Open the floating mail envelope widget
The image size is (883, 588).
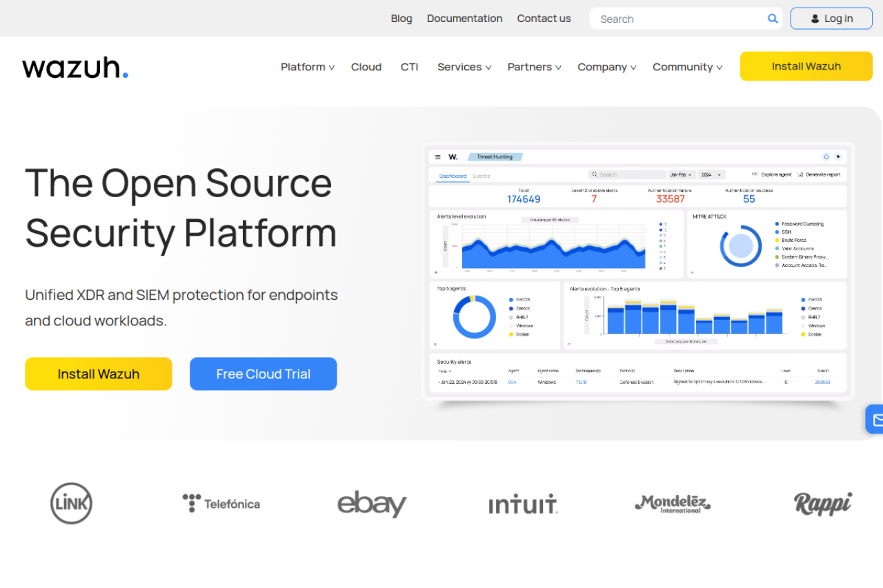tap(876, 419)
